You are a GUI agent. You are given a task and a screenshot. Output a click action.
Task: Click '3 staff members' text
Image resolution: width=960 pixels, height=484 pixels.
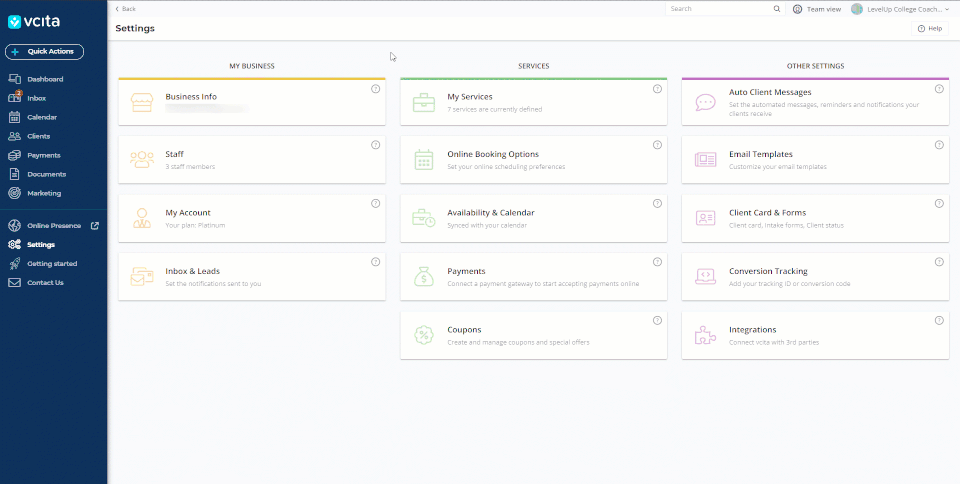[190, 166]
